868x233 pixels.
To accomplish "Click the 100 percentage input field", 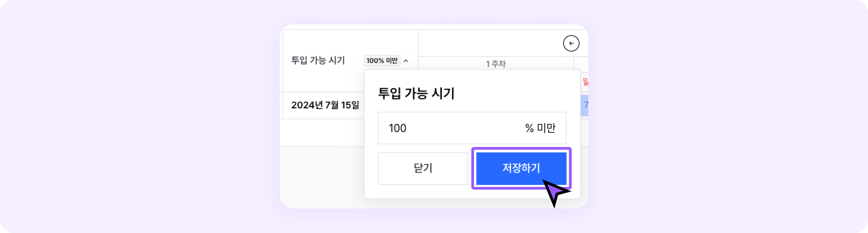I will click(x=451, y=128).
